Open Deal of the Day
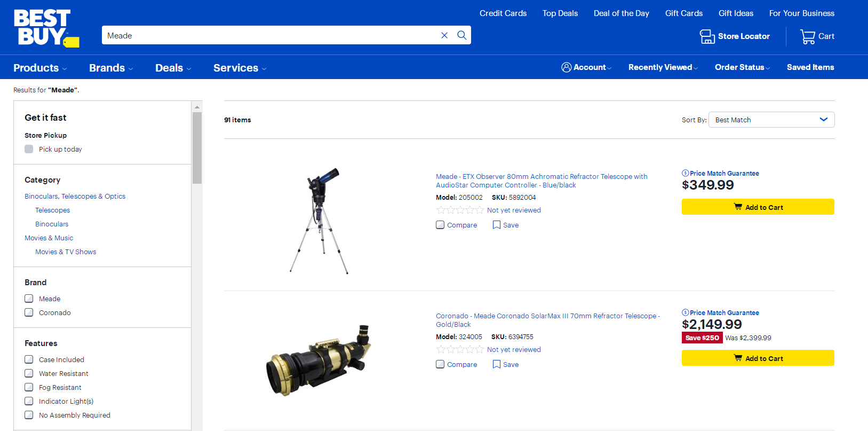This screenshot has width=868, height=431. coord(622,13)
